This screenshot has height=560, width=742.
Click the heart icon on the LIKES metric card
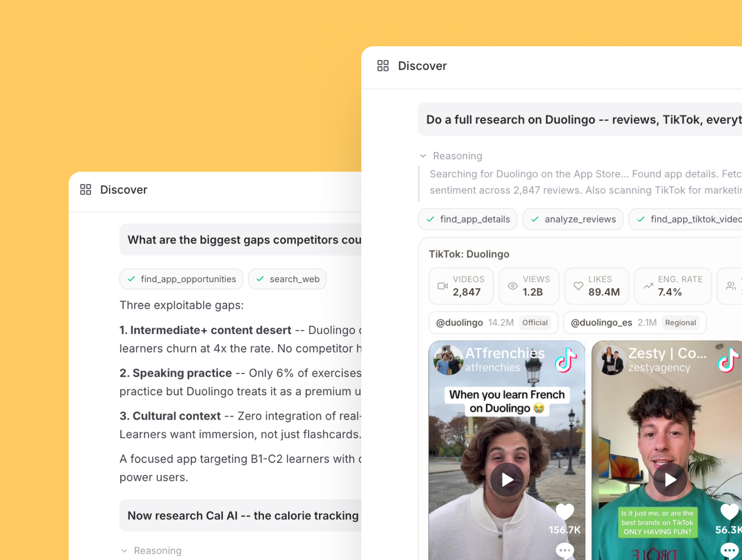578,286
